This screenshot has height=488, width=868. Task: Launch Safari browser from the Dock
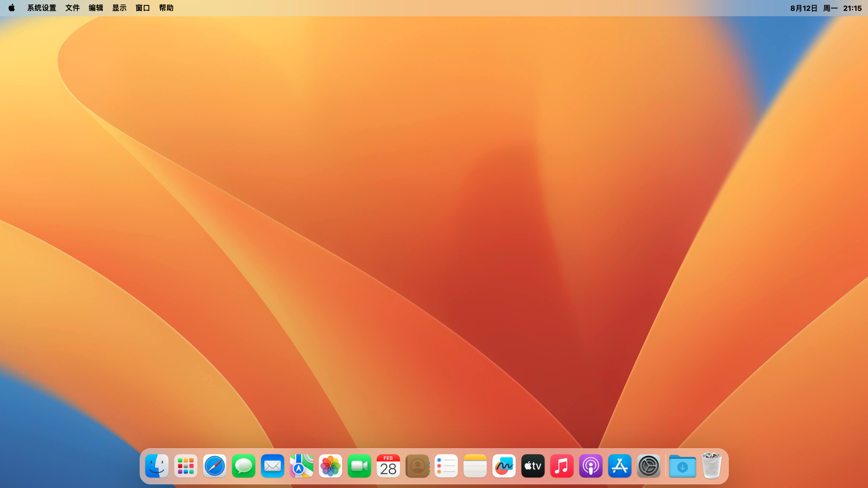tap(215, 466)
